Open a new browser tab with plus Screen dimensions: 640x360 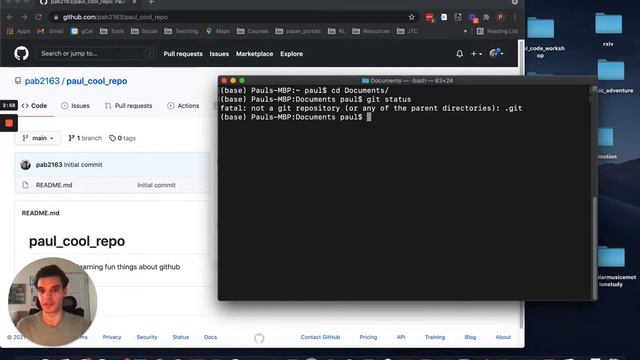click(151, 2)
